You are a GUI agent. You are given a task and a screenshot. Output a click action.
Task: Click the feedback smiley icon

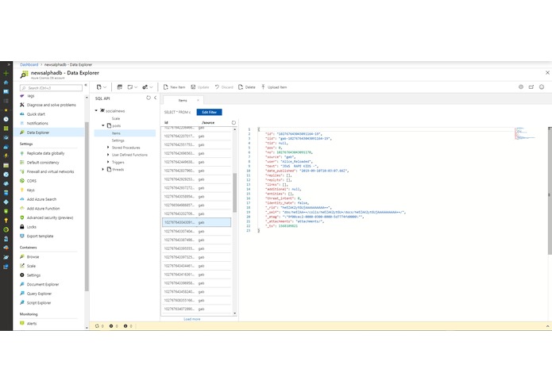(542, 86)
